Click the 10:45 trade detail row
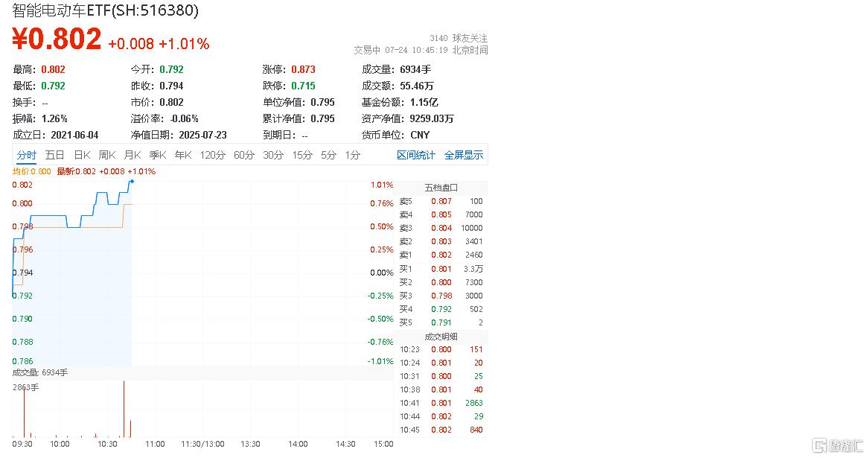Image resolution: width=868 pixels, height=458 pixels. (441, 430)
